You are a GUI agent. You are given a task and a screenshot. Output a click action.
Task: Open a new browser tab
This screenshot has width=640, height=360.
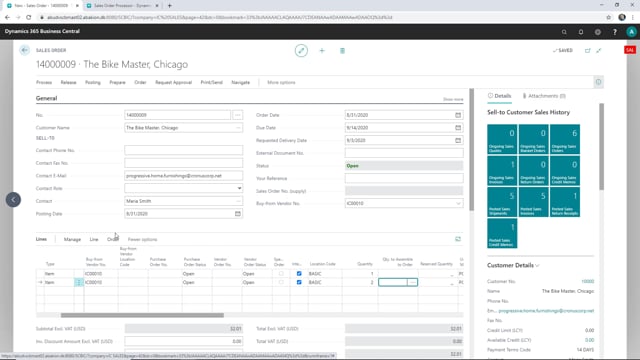tap(170, 6)
